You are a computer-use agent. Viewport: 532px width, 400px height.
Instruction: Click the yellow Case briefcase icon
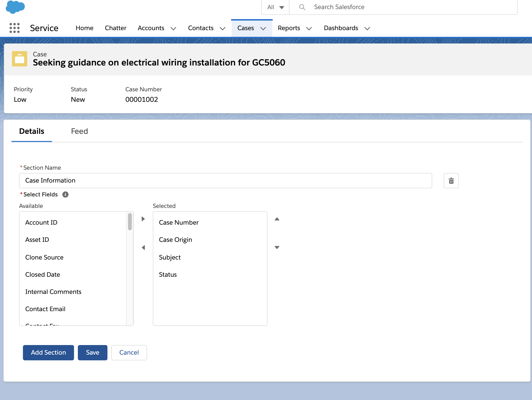coord(20,59)
